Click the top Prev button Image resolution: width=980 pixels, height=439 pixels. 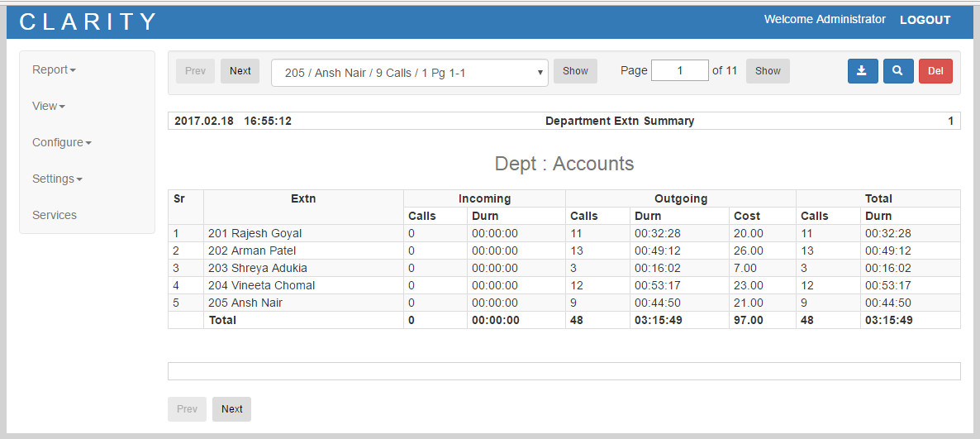click(x=195, y=70)
